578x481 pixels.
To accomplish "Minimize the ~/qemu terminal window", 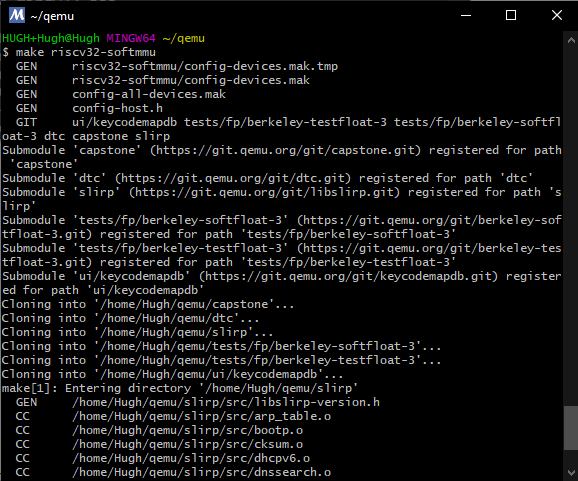I will (466, 15).
